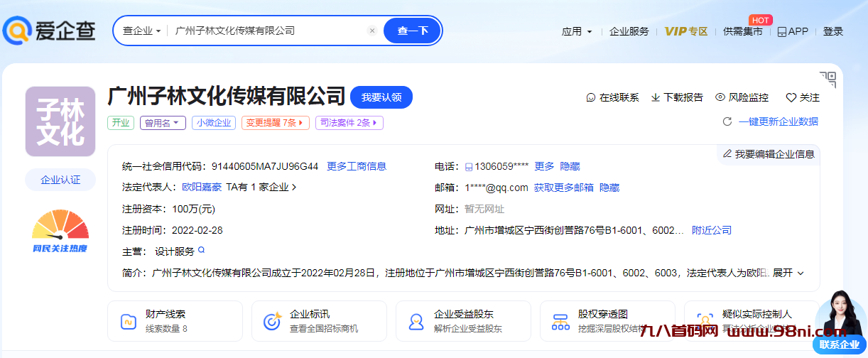This screenshot has width=868, height=358.
Task: Open the 查企业 search type dropdown
Action: 141,31
